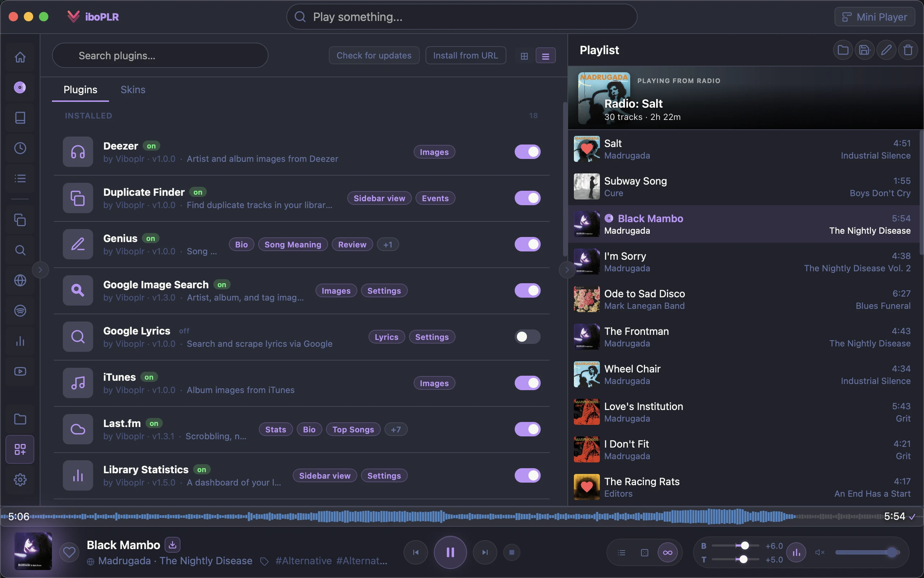Disable the Deezer plugin toggle
Image resolution: width=924 pixels, height=578 pixels.
(527, 152)
